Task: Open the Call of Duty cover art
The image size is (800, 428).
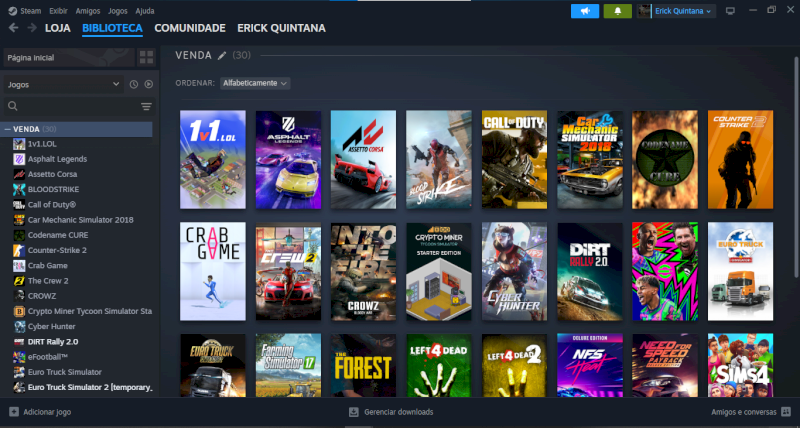Action: pyautogui.click(x=514, y=160)
